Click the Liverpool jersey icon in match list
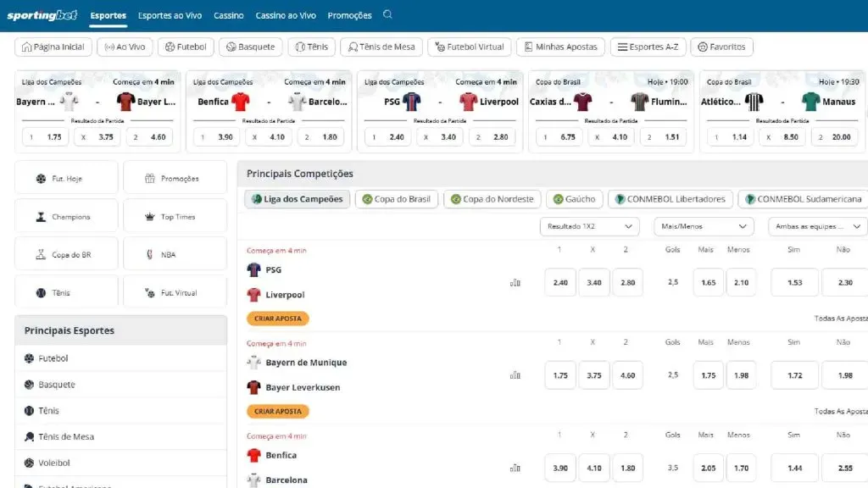The image size is (868, 488). pos(253,294)
